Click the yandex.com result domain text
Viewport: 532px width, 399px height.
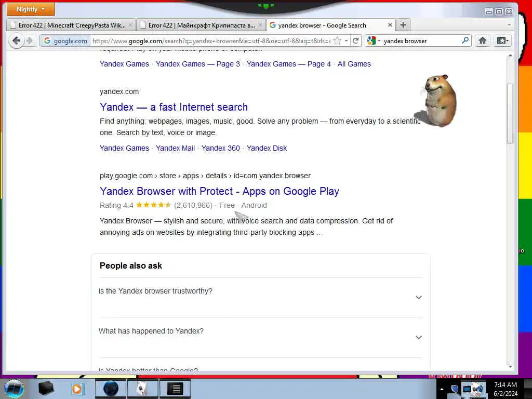click(x=119, y=91)
